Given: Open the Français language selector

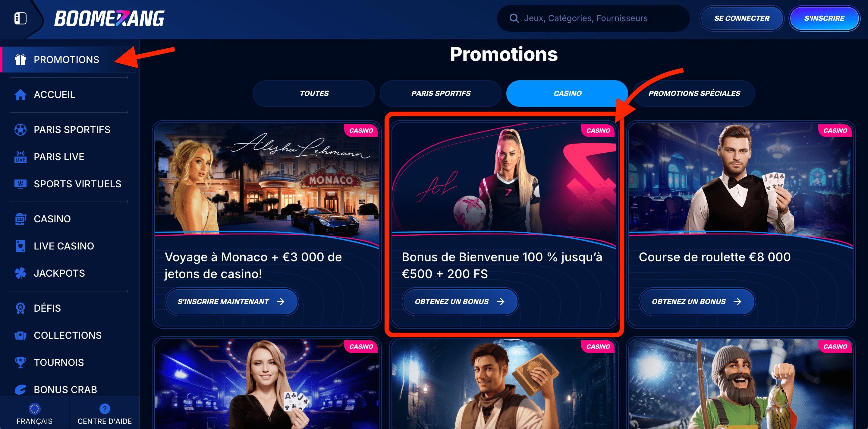Looking at the screenshot, I should 34,414.
